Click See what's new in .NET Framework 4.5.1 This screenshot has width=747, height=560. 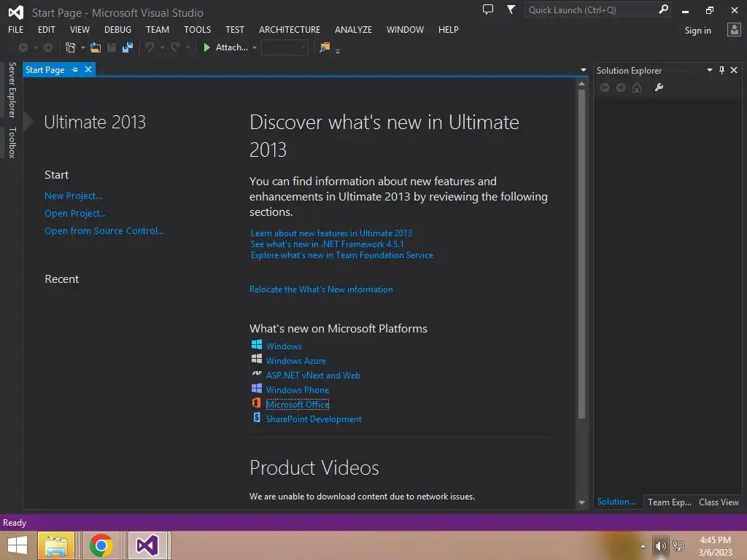point(327,244)
